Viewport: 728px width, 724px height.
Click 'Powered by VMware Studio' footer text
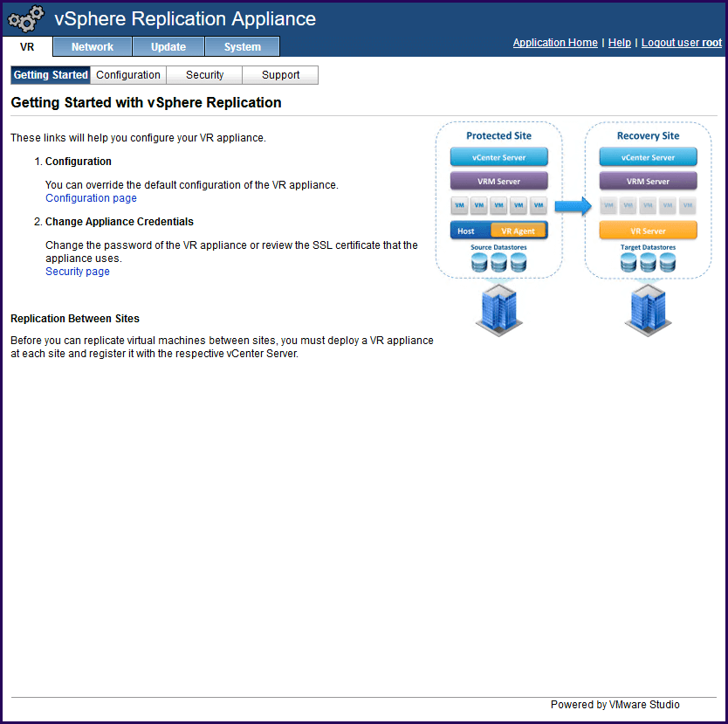click(x=615, y=705)
